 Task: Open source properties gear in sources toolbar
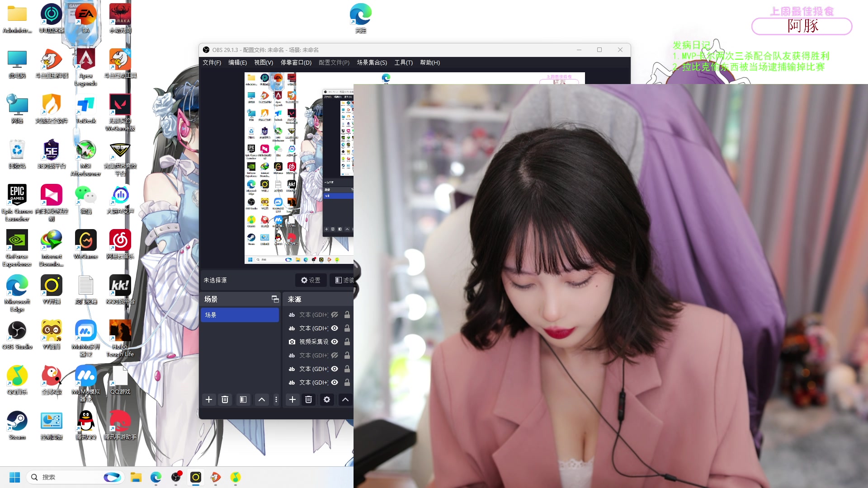tap(327, 399)
